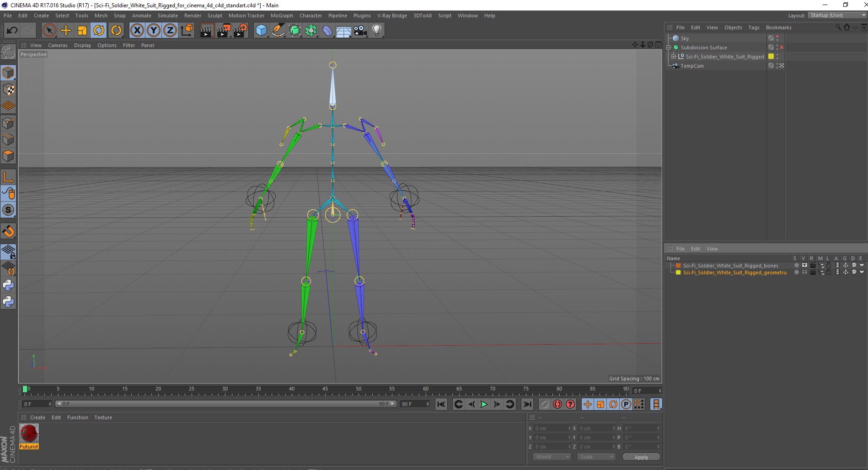868x470 pixels.
Task: Click the current frame field 0 F
Action: (37, 404)
